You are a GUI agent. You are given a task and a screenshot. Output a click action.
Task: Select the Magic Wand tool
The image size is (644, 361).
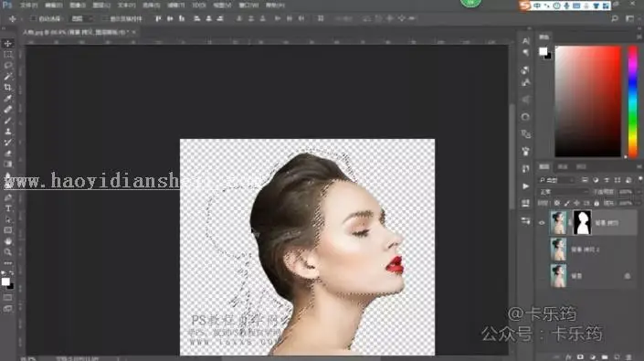coord(8,77)
